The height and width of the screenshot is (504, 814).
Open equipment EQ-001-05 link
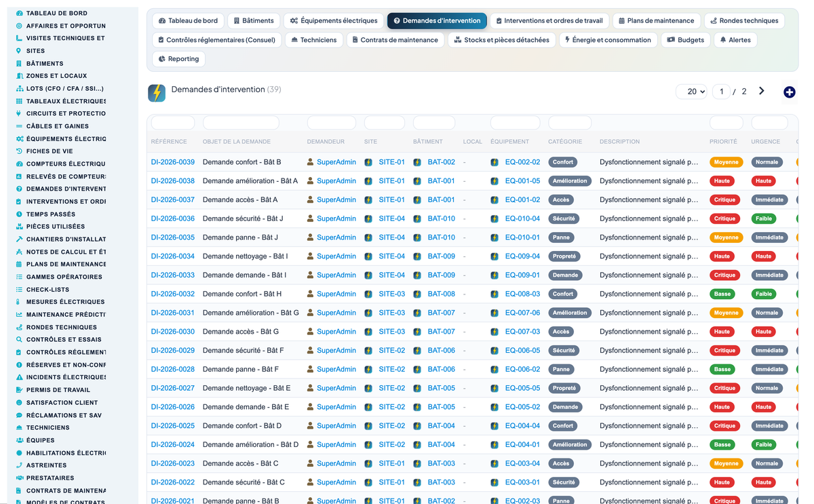click(523, 181)
